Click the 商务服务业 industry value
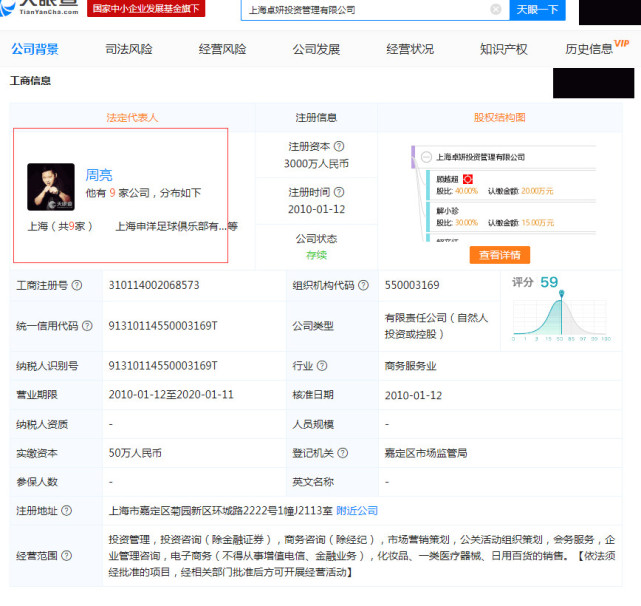The height and width of the screenshot is (606, 641). [x=410, y=366]
